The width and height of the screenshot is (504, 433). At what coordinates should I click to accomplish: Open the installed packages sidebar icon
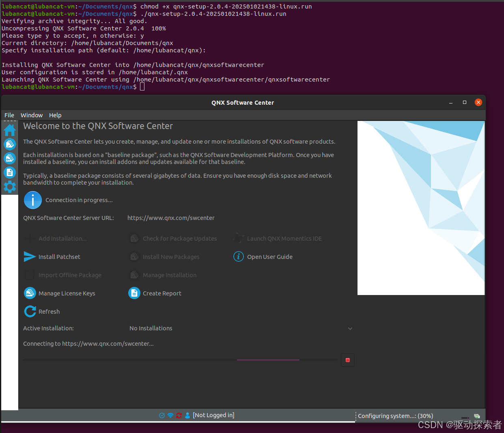(10, 144)
